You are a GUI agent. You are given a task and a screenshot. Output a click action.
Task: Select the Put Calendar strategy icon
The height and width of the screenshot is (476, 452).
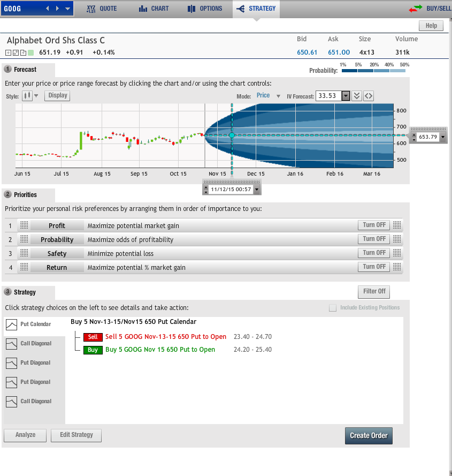11,324
